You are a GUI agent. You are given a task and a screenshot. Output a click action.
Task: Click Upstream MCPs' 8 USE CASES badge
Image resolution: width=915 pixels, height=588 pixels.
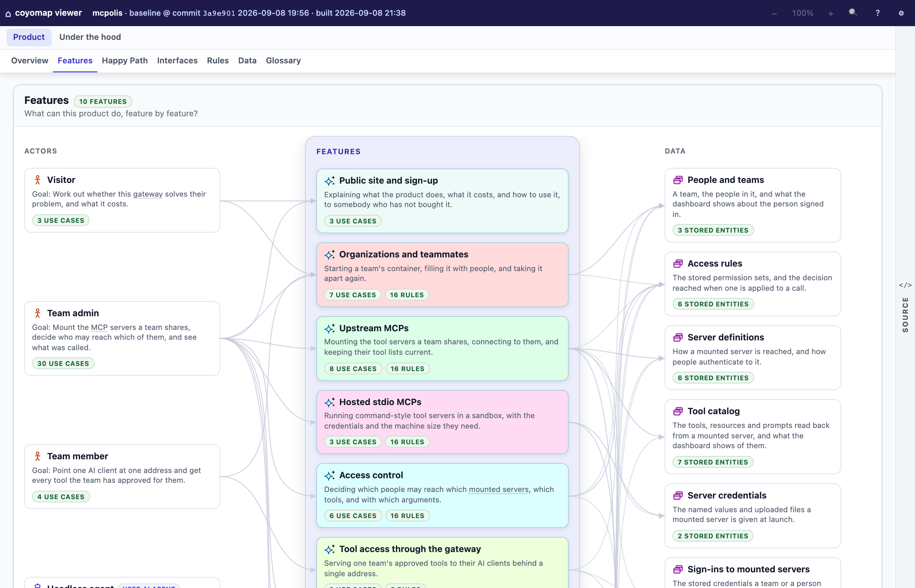click(353, 369)
